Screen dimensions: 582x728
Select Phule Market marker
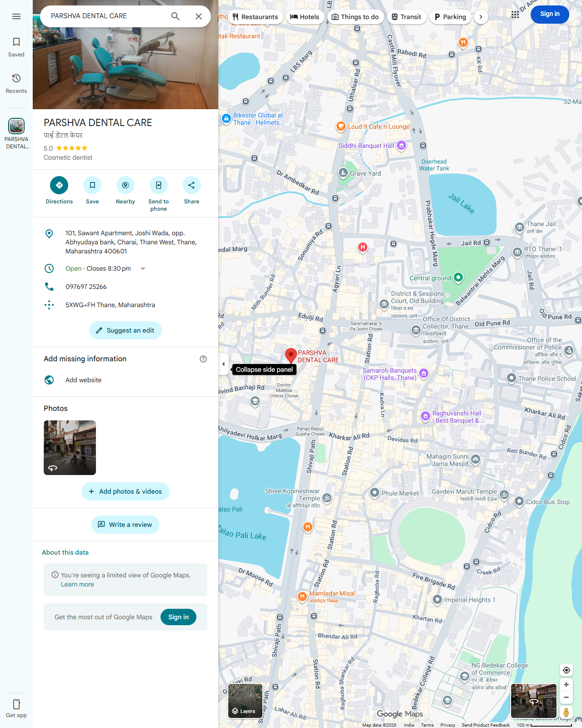click(374, 493)
